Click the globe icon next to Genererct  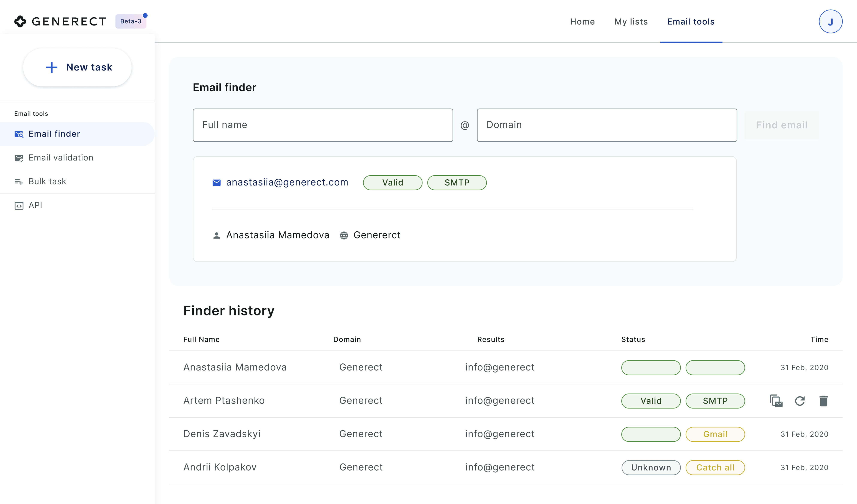click(x=344, y=235)
